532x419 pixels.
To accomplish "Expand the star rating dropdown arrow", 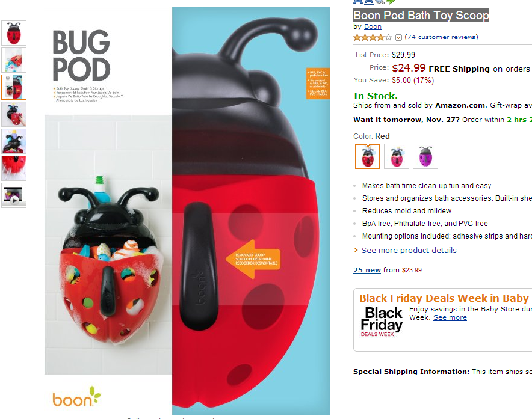I will [398, 38].
